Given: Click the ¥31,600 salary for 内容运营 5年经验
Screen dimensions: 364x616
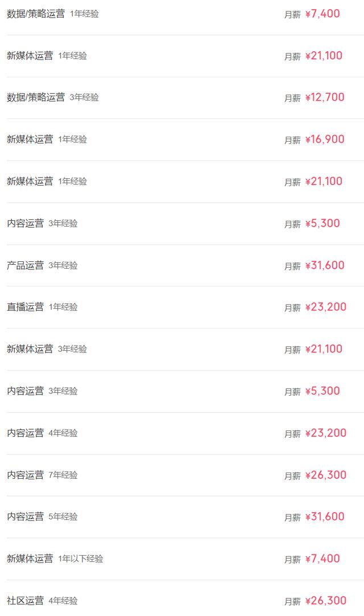Looking at the screenshot, I should pyautogui.click(x=325, y=517).
